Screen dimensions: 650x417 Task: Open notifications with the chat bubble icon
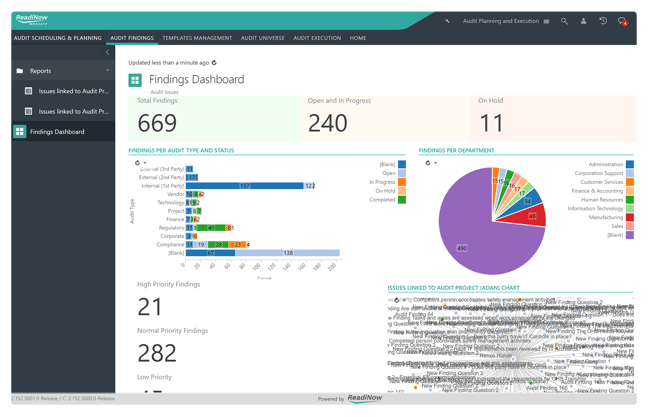tap(622, 21)
